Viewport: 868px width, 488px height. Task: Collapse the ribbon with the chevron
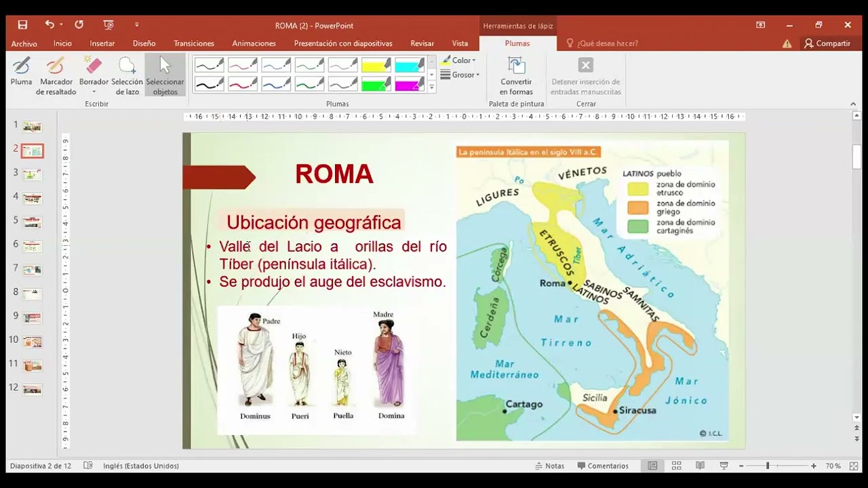point(853,104)
